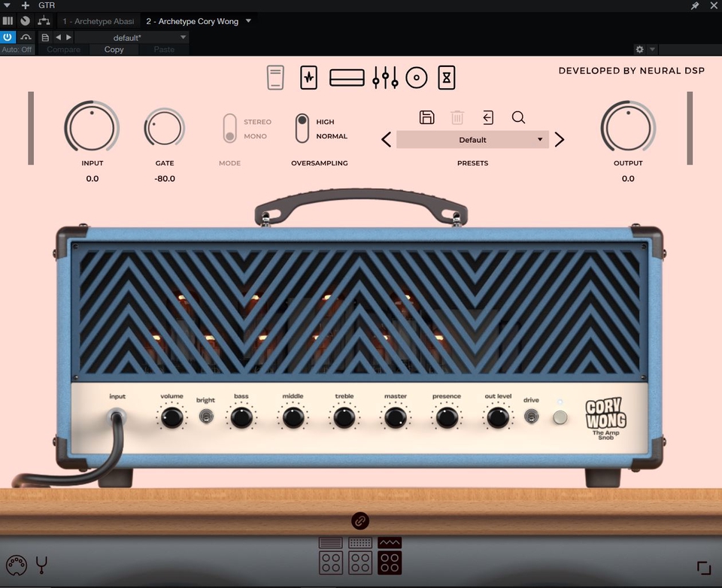Toggle the Stereo/Mono mode switch
The image size is (722, 588).
pos(229,128)
